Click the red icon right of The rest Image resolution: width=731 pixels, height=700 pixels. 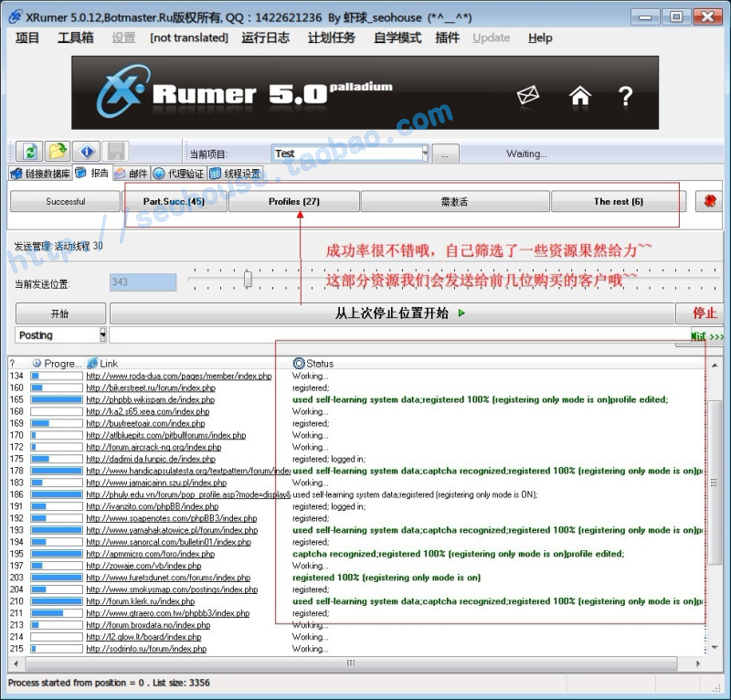[x=709, y=201]
